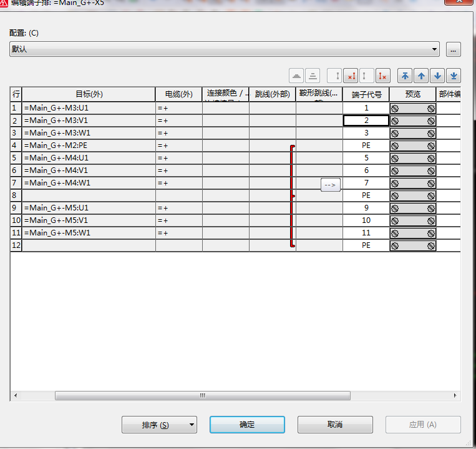Click the 鞍形跳线 column header
Viewport: 476px width, 449px height.
tap(319, 94)
